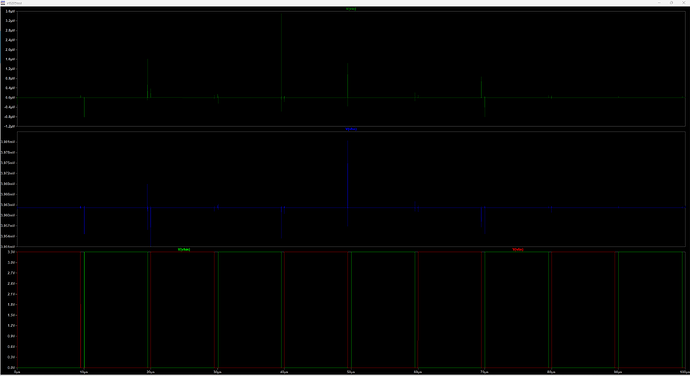Click the 3.3V label on bottom pane axis
The width and height of the screenshot is (690, 376).
11,252
